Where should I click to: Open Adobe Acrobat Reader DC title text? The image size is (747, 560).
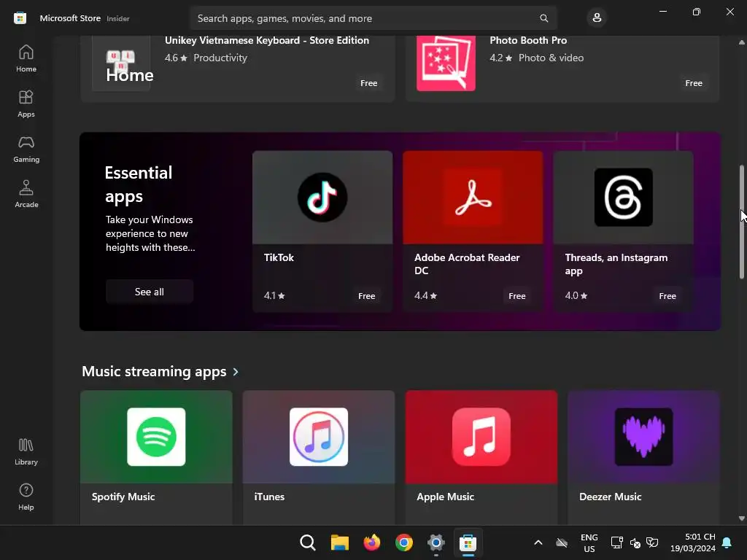467,264
